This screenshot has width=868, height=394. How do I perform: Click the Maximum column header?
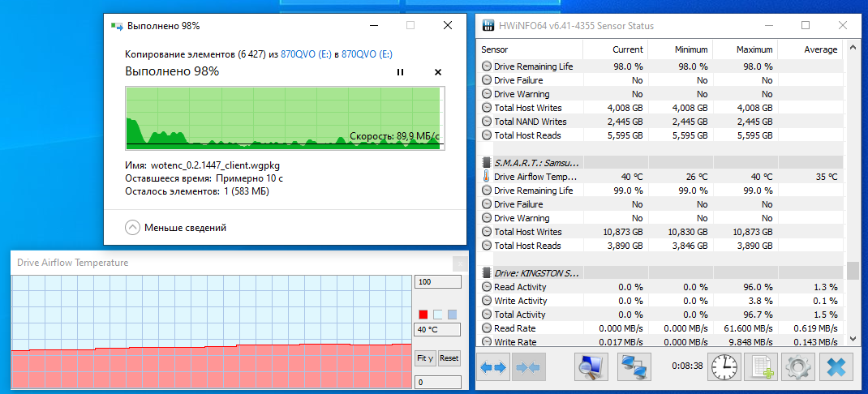coord(746,49)
